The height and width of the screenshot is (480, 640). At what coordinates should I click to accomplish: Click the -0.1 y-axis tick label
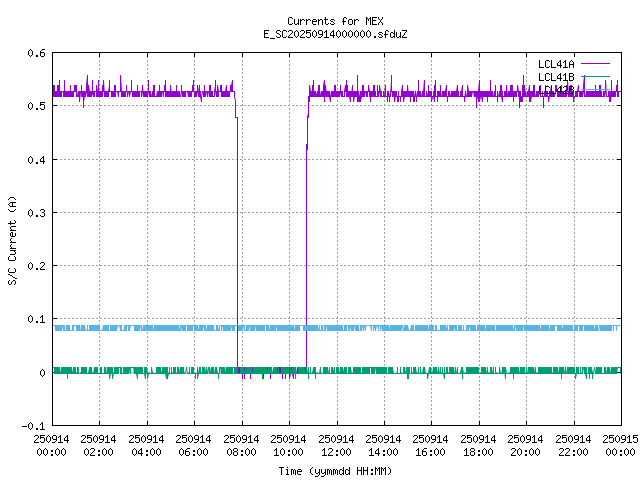pos(32,426)
